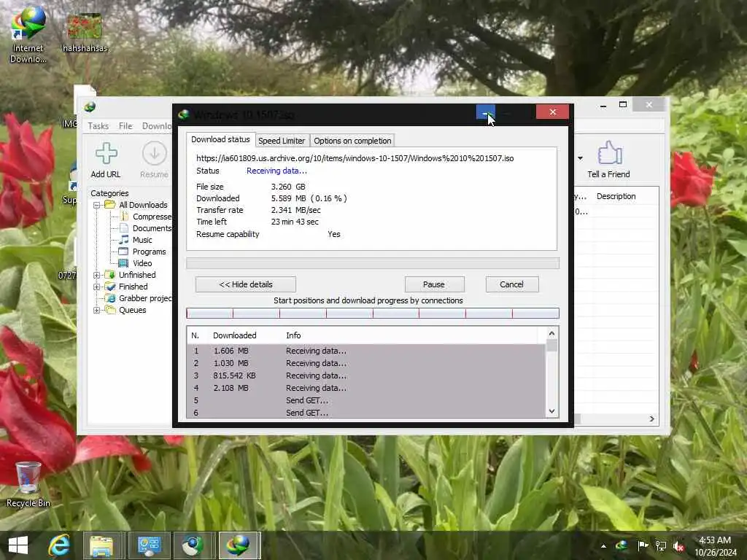
Task: Click the overall download progress bar
Action: [x=373, y=263]
